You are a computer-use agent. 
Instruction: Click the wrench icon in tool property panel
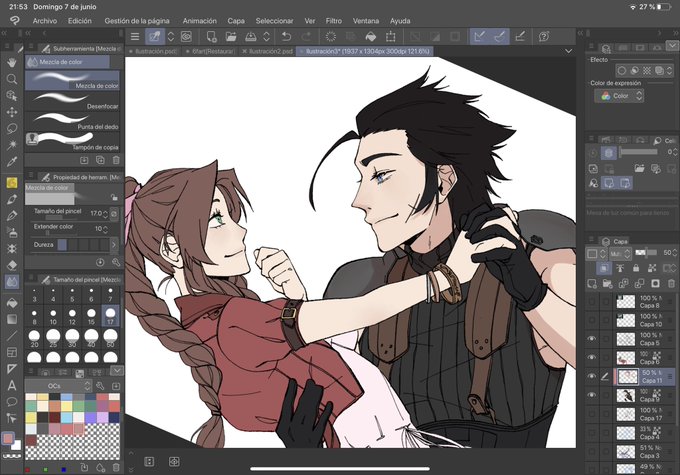[116, 262]
